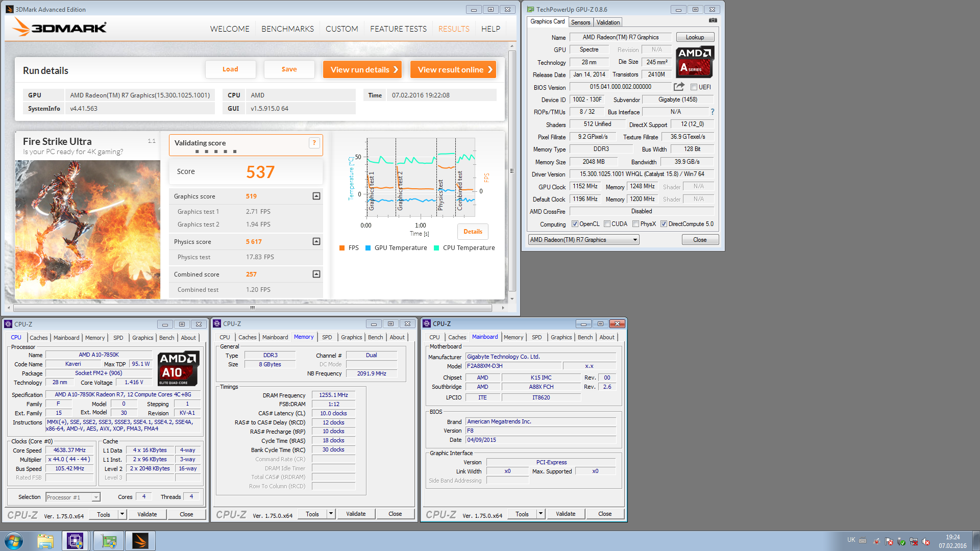Screen dimensions: 980x551
Task: Click the 3DMark horizontal scrollbar thumb
Action: click(252, 308)
